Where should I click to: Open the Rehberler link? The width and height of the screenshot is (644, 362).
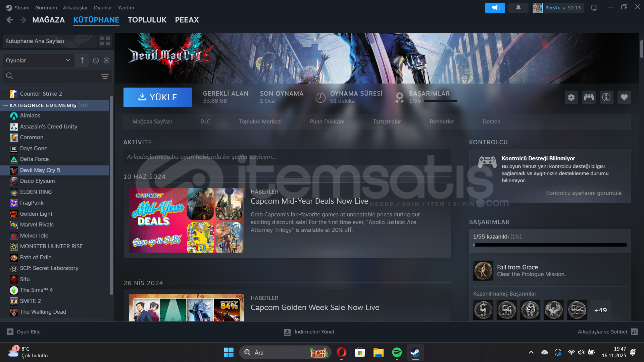tap(442, 121)
